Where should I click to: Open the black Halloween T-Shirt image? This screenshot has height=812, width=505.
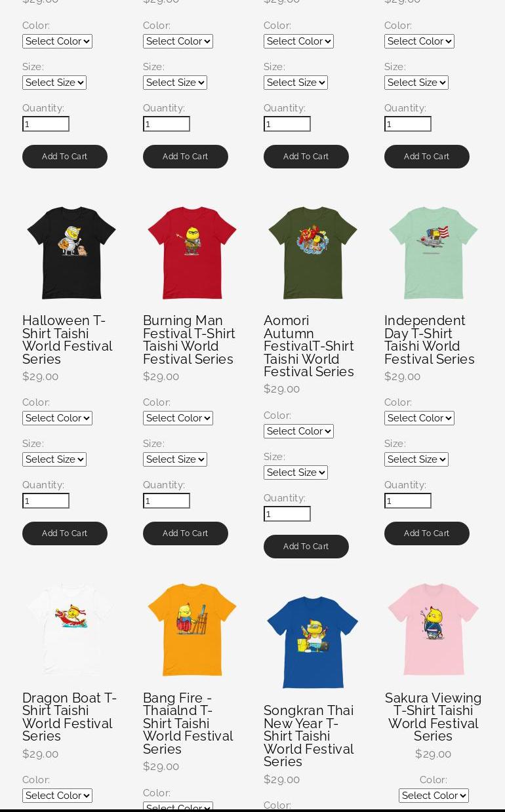(x=71, y=253)
